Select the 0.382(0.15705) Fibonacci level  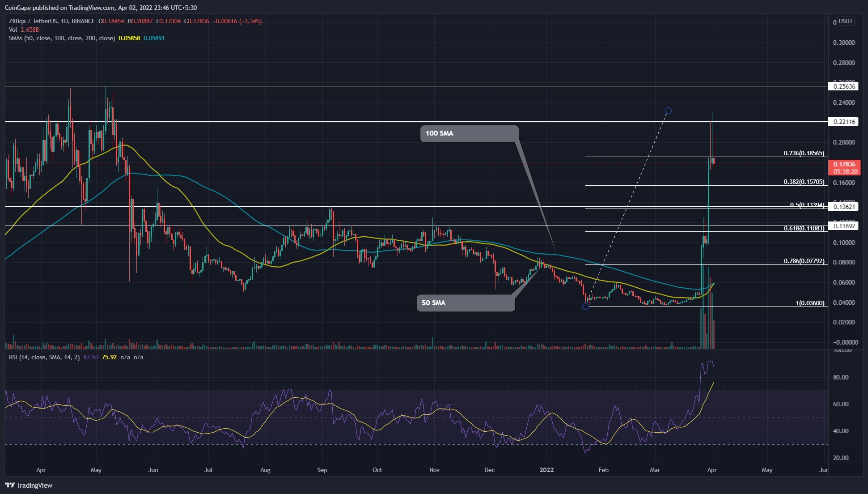(804, 182)
